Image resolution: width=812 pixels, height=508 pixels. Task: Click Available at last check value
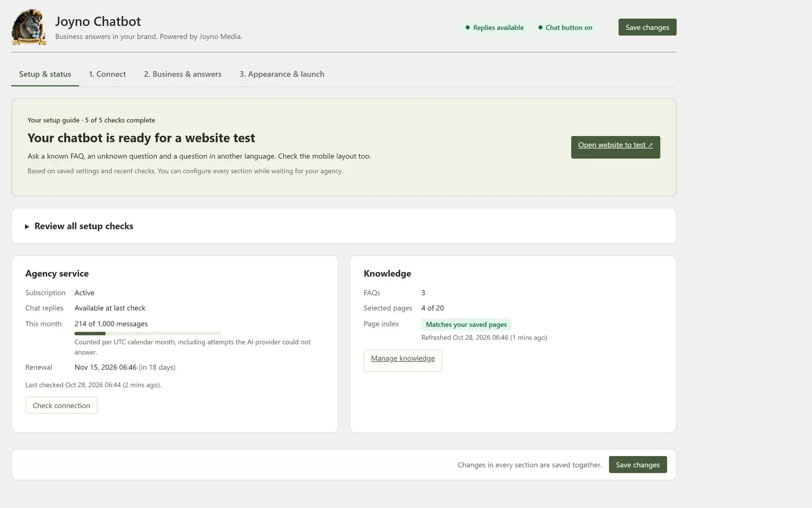click(x=110, y=308)
